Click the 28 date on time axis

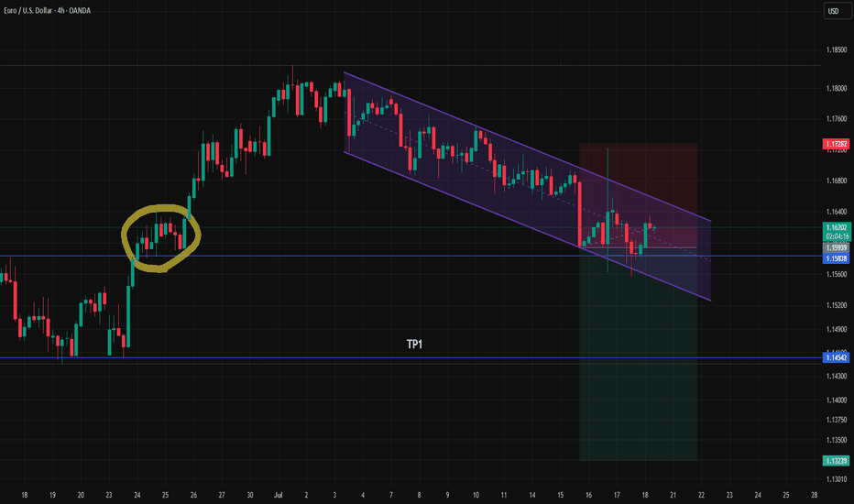815,495
